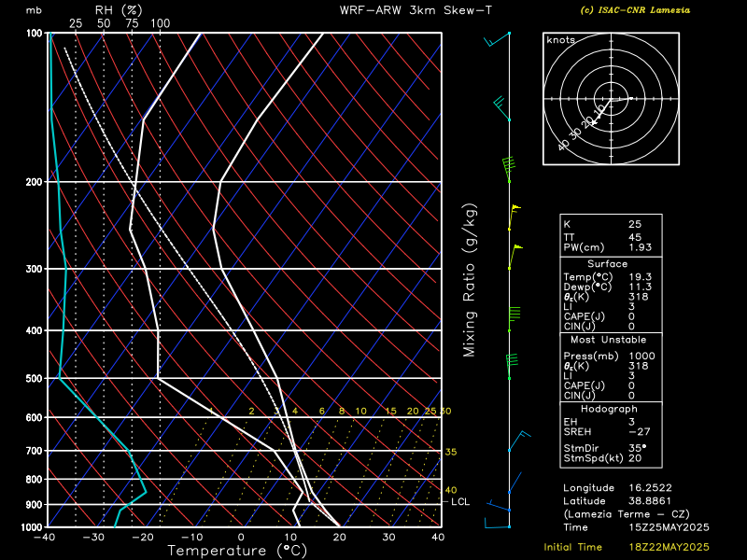Viewport: 747px width, 560px height.
Task: Click the '500' pressure level label
Action: coord(34,379)
